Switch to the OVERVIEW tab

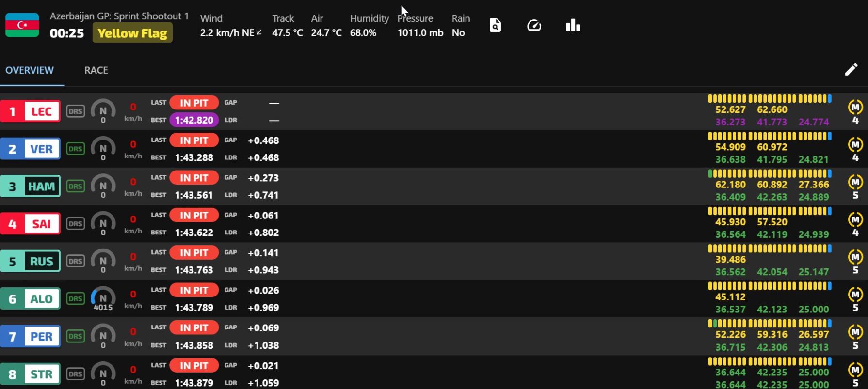pyautogui.click(x=30, y=70)
